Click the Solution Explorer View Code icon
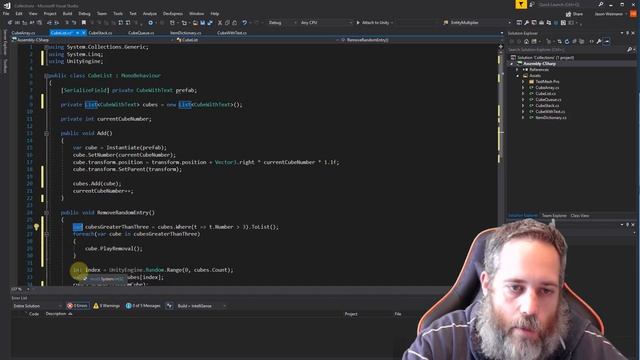The width and height of the screenshot is (640, 360). click(x=591, y=41)
